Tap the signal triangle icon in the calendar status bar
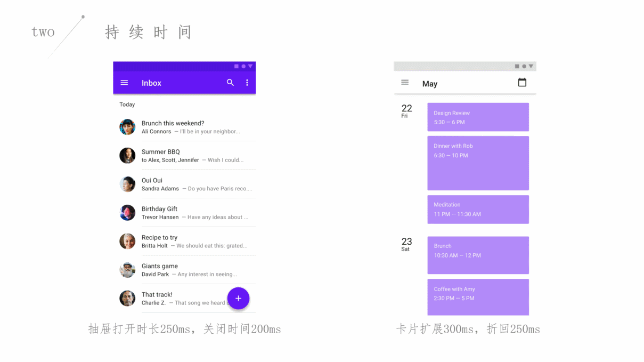The height and width of the screenshot is (362, 644). (x=532, y=66)
